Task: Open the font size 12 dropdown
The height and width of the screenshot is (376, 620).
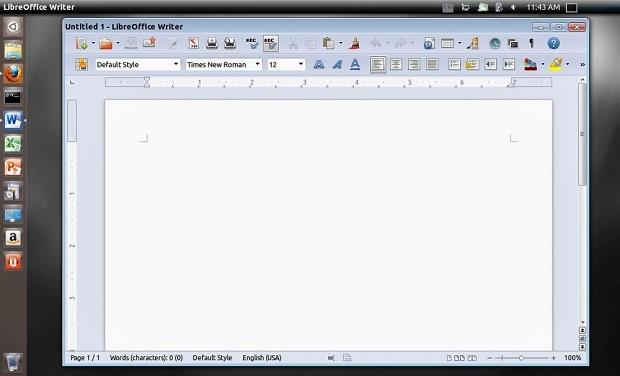Action: (301, 64)
